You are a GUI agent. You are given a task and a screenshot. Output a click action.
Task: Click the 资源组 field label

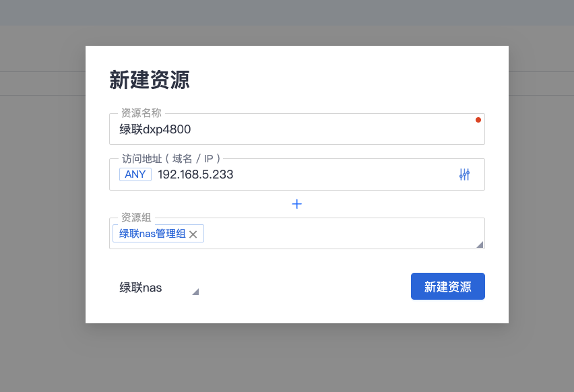pyautogui.click(x=135, y=218)
